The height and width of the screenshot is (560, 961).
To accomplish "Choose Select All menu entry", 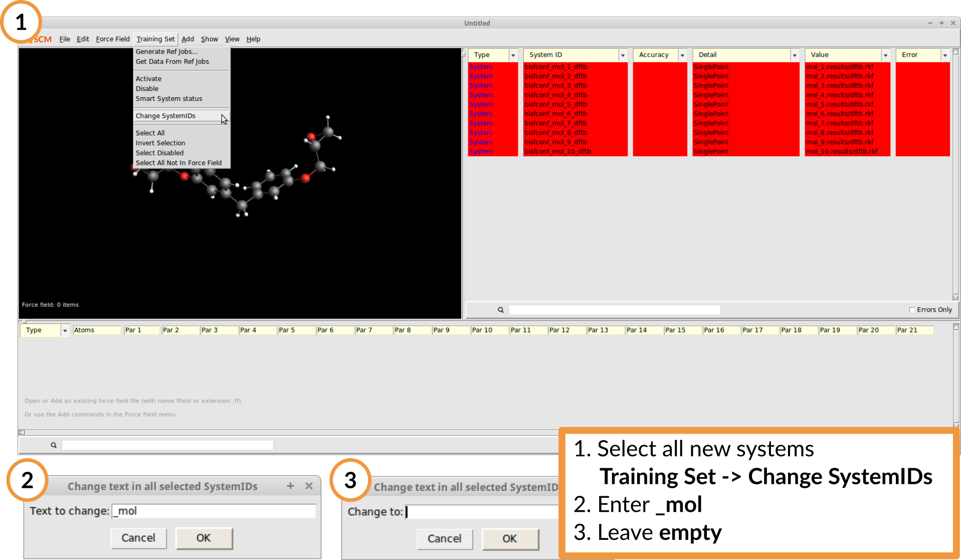I will click(x=181, y=133).
